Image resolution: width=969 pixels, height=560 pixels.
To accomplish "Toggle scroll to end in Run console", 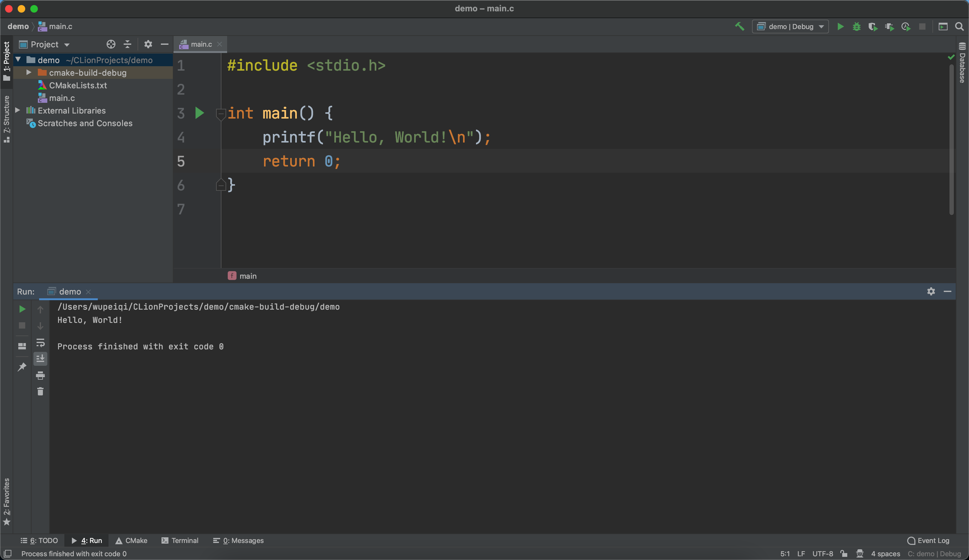I will 40,359.
